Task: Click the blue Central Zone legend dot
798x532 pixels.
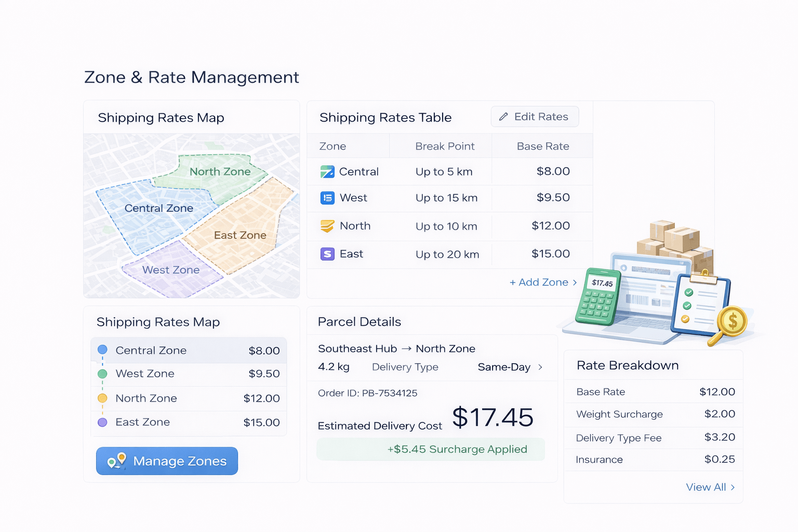Action: [x=102, y=350]
